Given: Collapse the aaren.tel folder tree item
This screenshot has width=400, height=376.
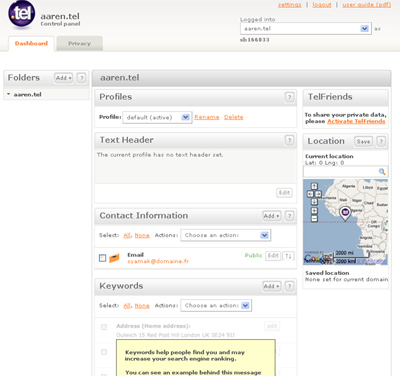Looking at the screenshot, I should pos(8,94).
